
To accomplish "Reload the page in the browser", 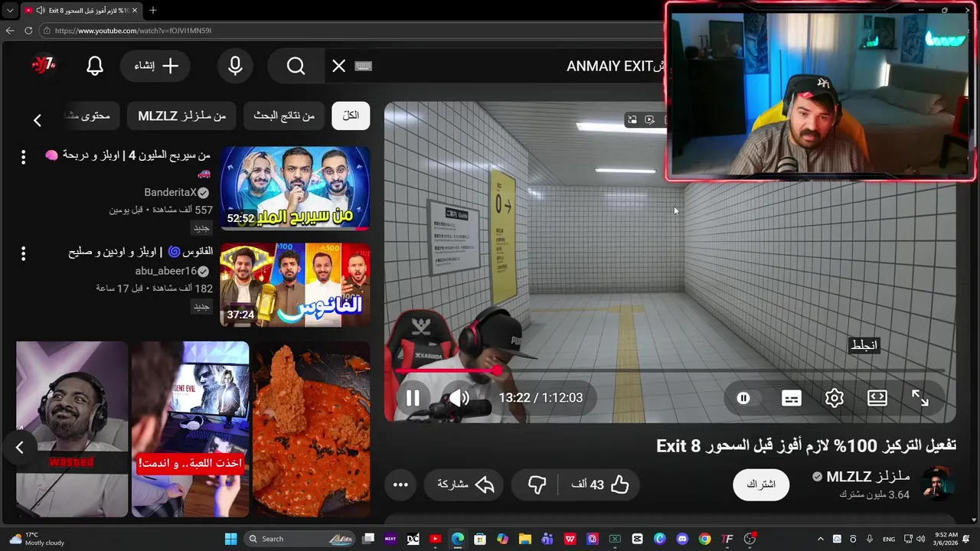I will 28,31.
